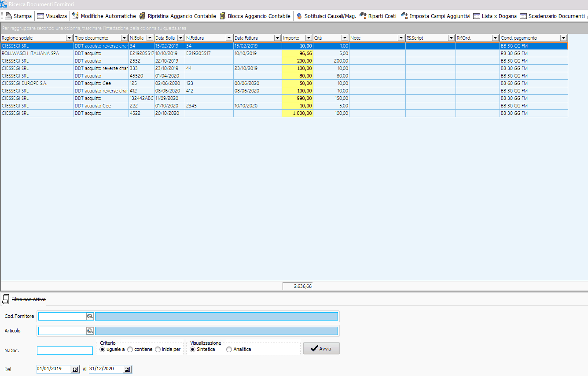Click the Articolo code input field
This screenshot has height=376, width=588.
pos(62,331)
